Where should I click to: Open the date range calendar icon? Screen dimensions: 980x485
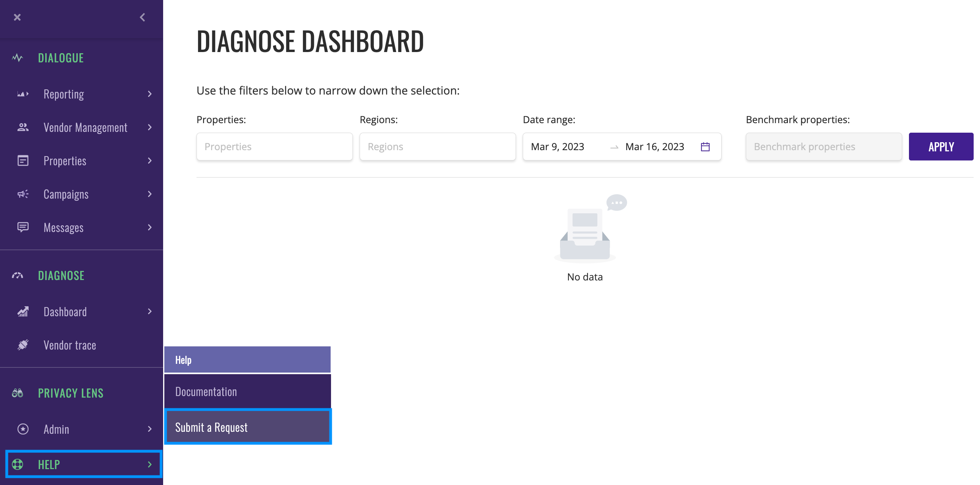[x=705, y=147]
